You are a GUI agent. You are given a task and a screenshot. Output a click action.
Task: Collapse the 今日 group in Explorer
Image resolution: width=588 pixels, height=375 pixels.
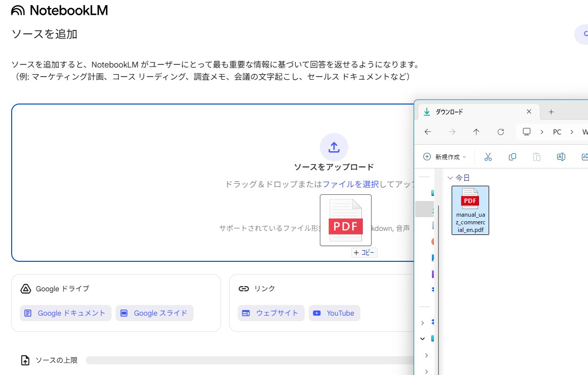coord(451,177)
